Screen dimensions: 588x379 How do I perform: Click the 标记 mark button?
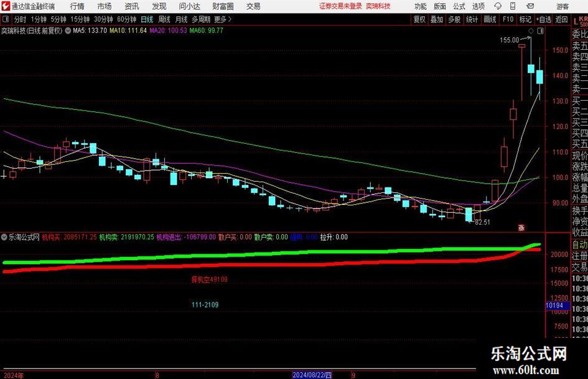click(525, 19)
